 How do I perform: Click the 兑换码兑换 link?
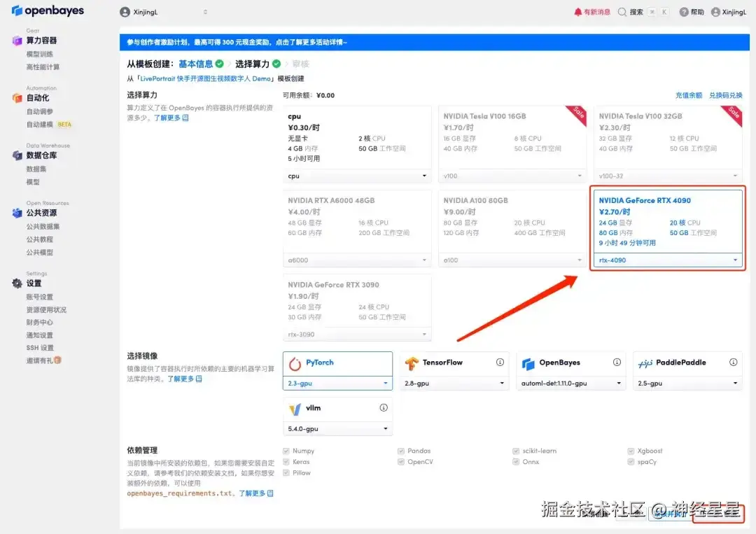click(x=726, y=95)
